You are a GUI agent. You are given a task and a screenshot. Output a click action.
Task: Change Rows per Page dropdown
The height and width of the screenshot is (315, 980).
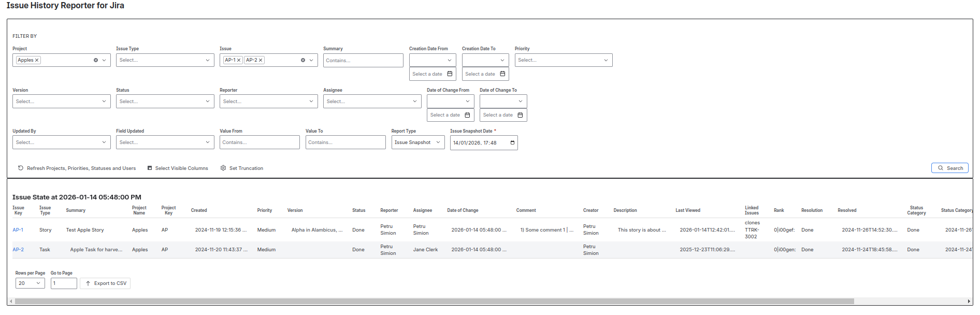tap(30, 283)
